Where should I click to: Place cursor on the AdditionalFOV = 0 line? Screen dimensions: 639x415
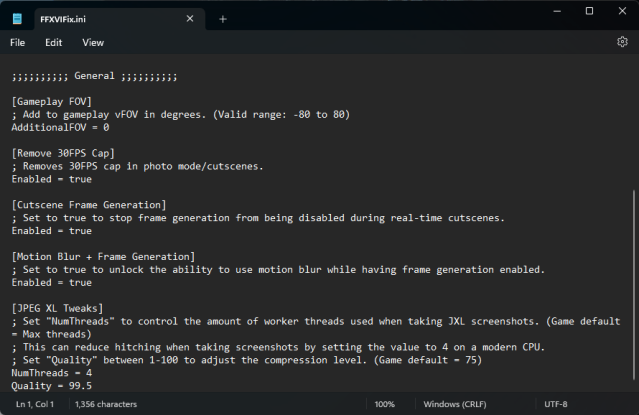(60, 127)
